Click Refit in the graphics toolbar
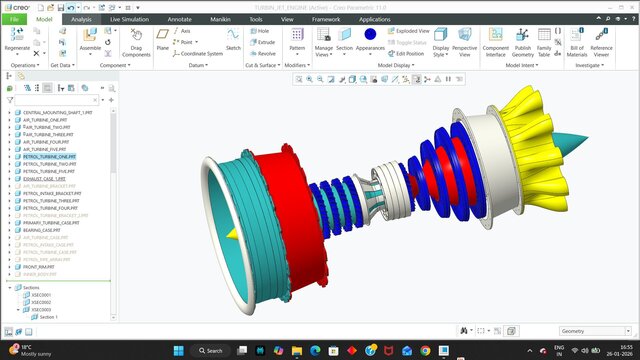This screenshot has width=640, height=360. coord(299,79)
